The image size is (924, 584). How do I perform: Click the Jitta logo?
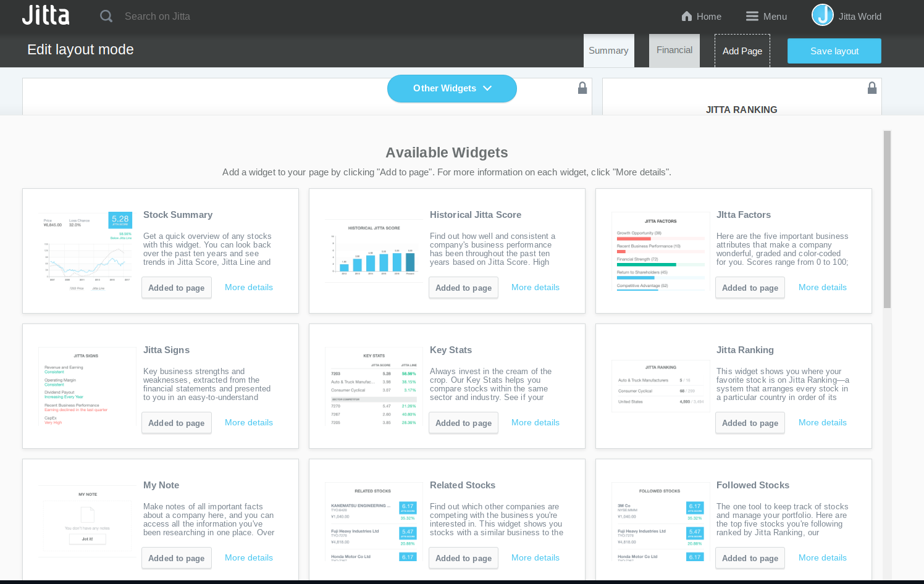tap(46, 15)
